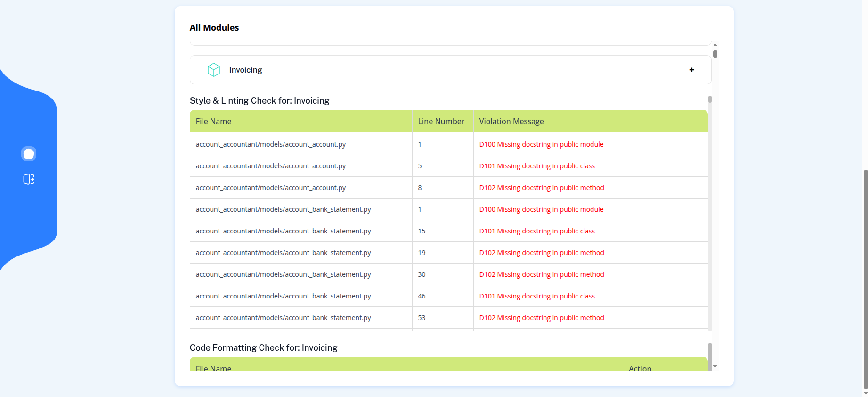Select account_bank_statement.py row with line 30
868x397 pixels.
pyautogui.click(x=449, y=274)
